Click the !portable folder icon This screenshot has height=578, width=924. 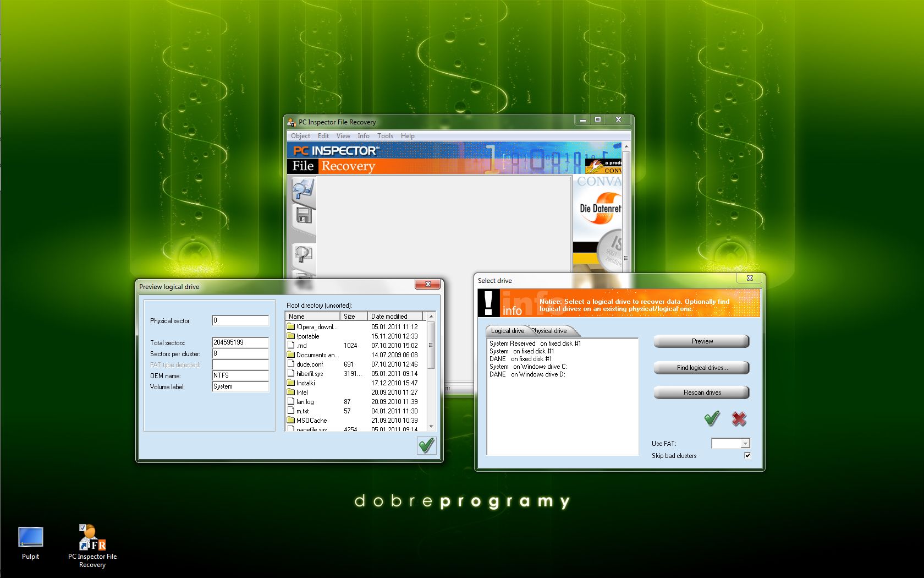pyautogui.click(x=291, y=336)
